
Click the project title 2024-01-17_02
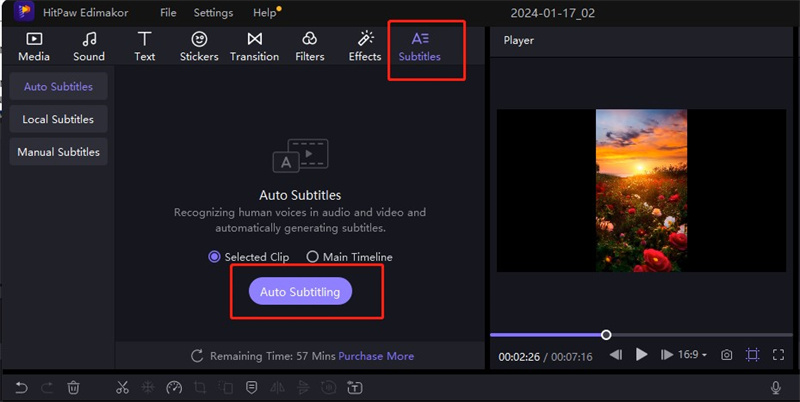[x=553, y=13]
